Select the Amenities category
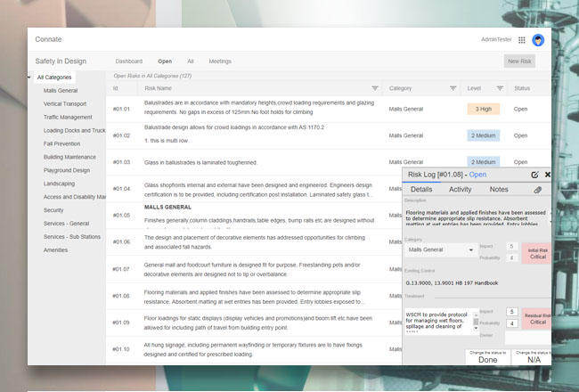This screenshot has height=392, width=579. (56, 250)
